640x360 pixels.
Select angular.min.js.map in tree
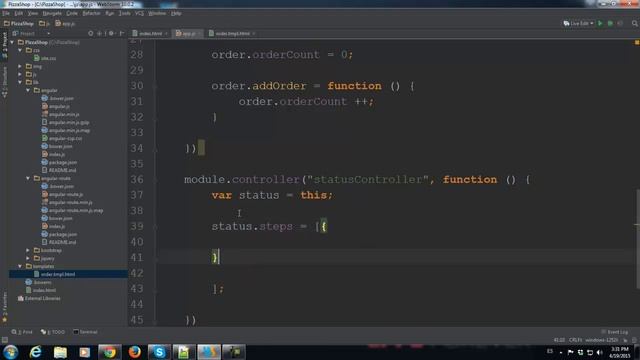click(x=66, y=130)
